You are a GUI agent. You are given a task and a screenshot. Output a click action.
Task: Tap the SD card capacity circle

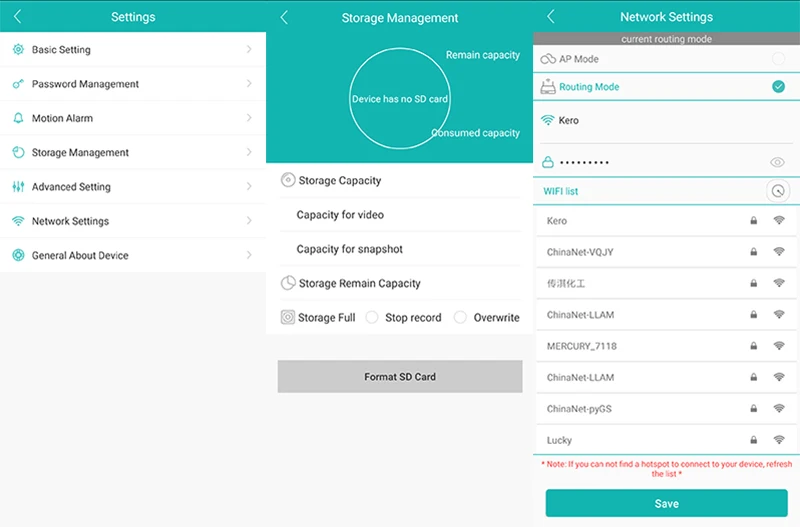[400, 98]
